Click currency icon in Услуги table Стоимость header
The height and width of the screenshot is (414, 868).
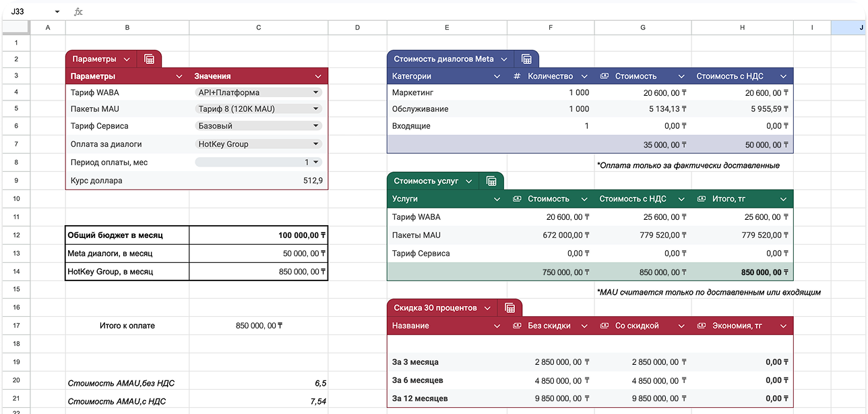click(x=517, y=199)
